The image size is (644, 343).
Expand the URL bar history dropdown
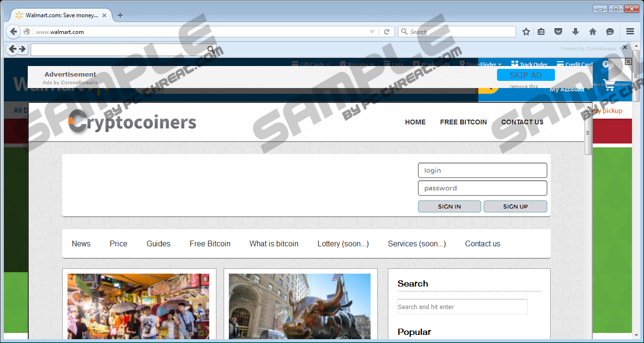[x=372, y=32]
